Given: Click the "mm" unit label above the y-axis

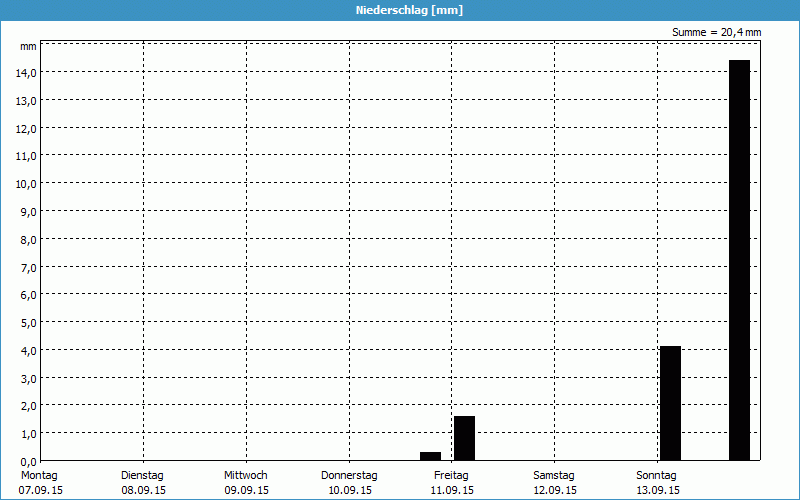Looking at the screenshot, I should click(28, 47).
